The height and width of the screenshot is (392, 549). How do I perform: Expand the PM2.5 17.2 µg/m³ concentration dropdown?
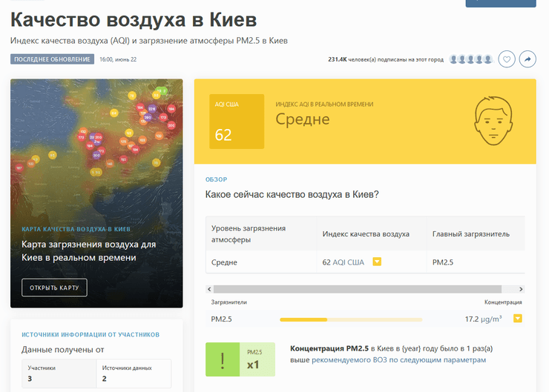point(518,318)
